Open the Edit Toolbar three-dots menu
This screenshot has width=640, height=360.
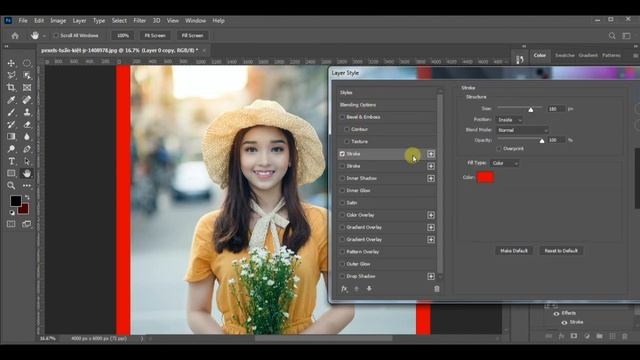pos(27,186)
